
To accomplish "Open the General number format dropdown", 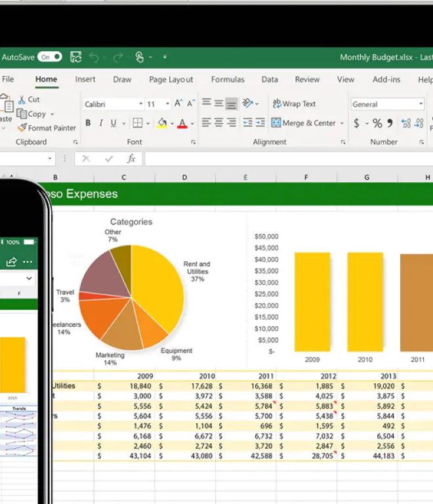I will 421,104.
